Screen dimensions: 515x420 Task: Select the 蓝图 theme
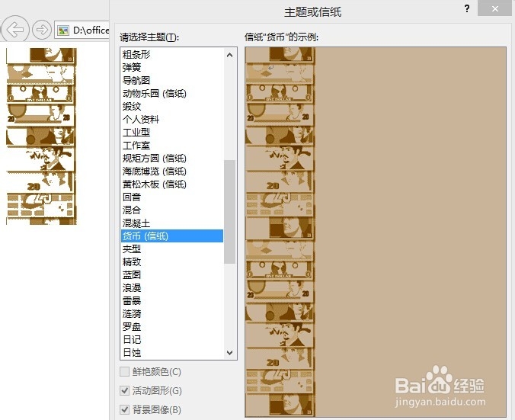pos(172,274)
